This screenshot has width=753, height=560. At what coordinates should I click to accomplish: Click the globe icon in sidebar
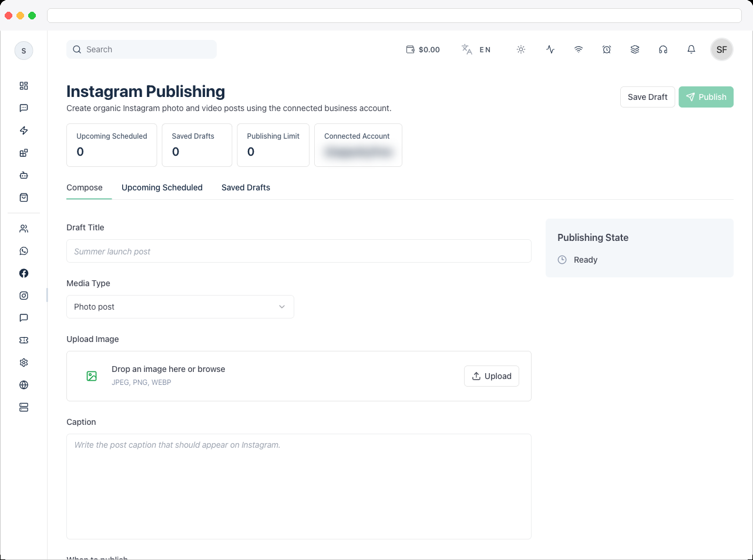(23, 385)
